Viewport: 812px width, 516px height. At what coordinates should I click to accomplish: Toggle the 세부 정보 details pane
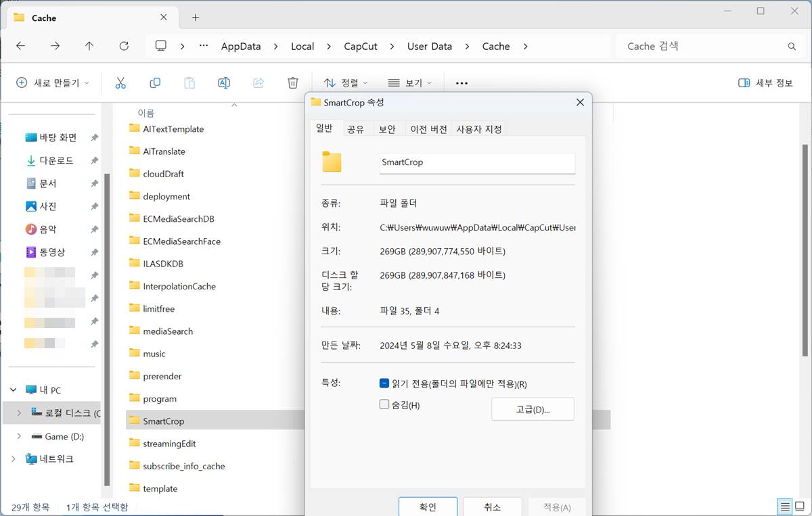point(765,83)
